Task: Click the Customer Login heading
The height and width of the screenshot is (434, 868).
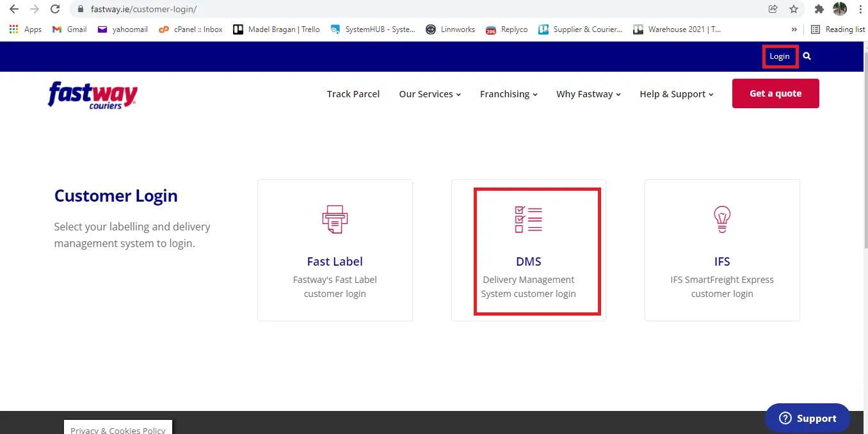Action: (x=116, y=196)
